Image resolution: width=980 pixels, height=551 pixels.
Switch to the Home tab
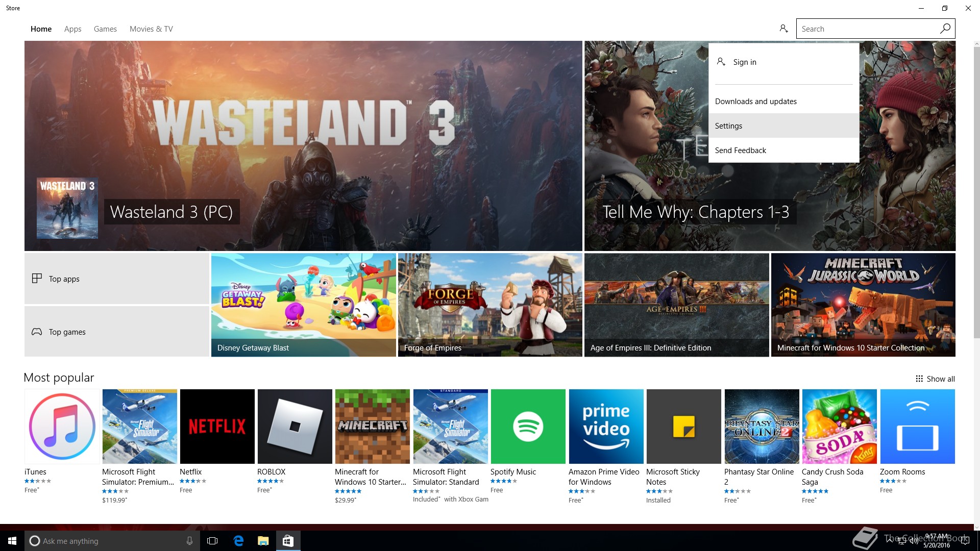tap(41, 29)
